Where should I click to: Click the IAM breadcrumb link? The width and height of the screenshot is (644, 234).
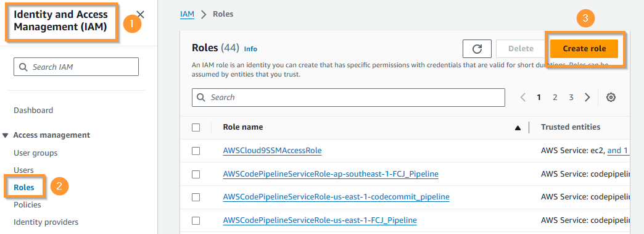[188, 14]
